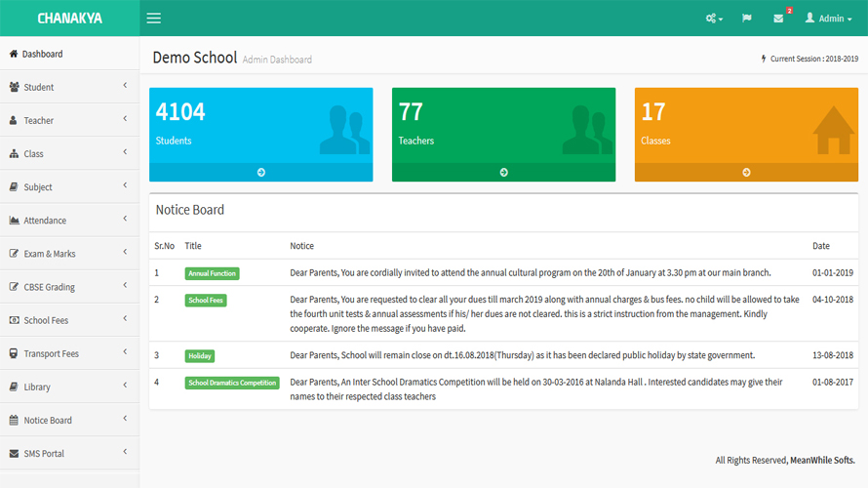Click the Admin user avatar icon

point(809,18)
